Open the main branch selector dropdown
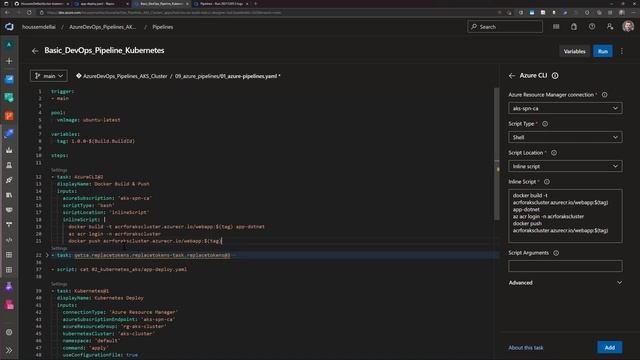The image size is (640, 360). (x=49, y=76)
